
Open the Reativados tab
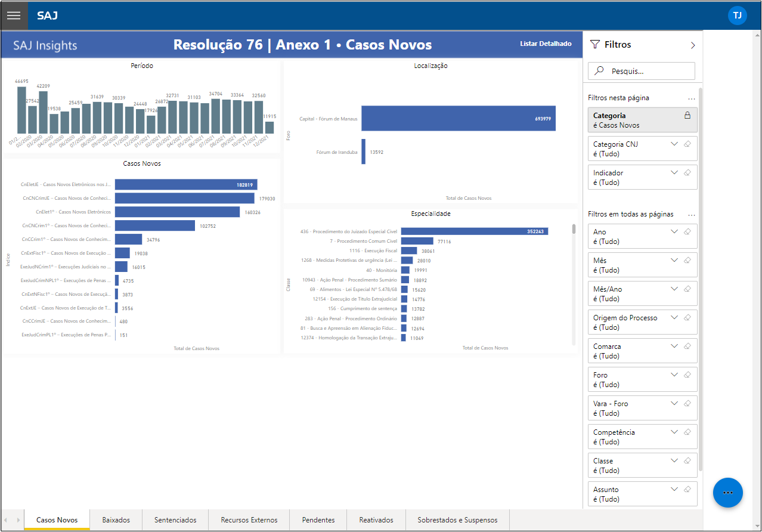pyautogui.click(x=376, y=520)
